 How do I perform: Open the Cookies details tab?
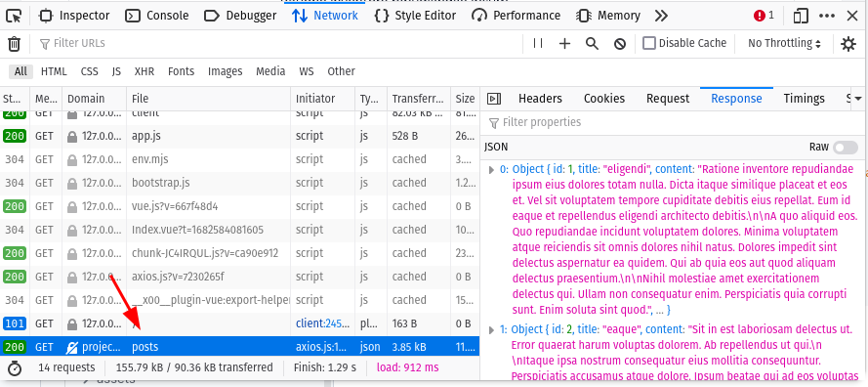604,99
